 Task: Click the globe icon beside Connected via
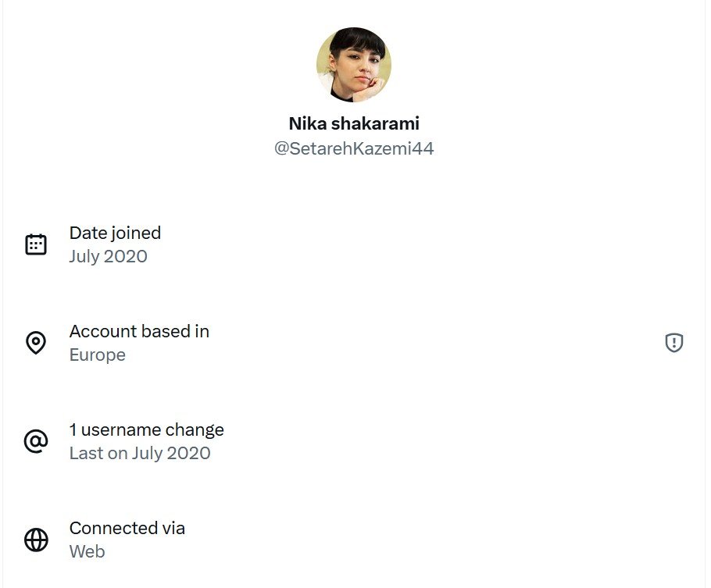(x=36, y=540)
